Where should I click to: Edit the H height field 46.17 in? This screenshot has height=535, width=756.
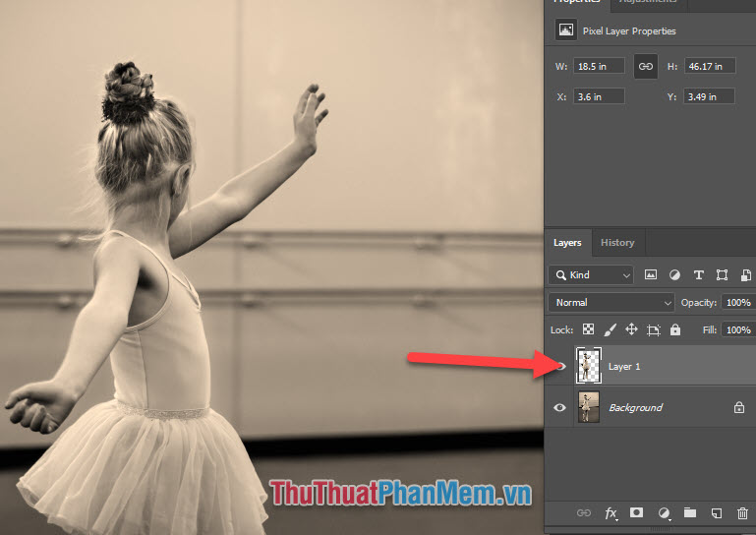[710, 66]
